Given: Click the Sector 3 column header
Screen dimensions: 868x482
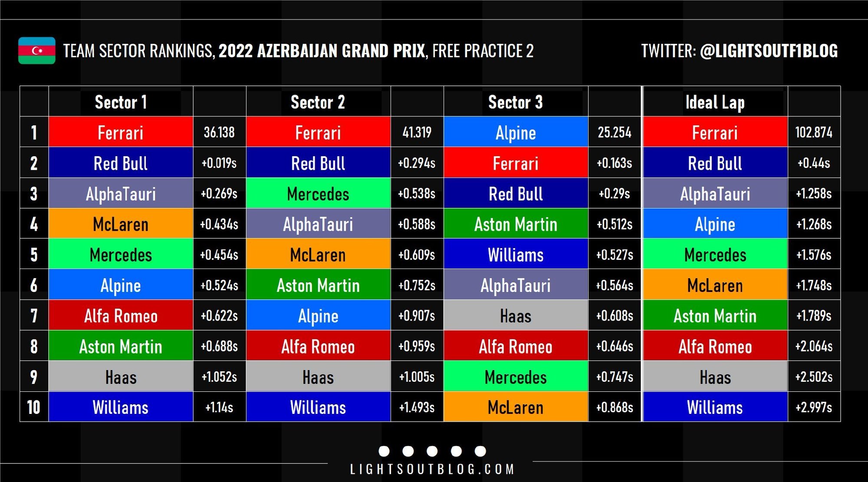Looking at the screenshot, I should pos(516,102).
